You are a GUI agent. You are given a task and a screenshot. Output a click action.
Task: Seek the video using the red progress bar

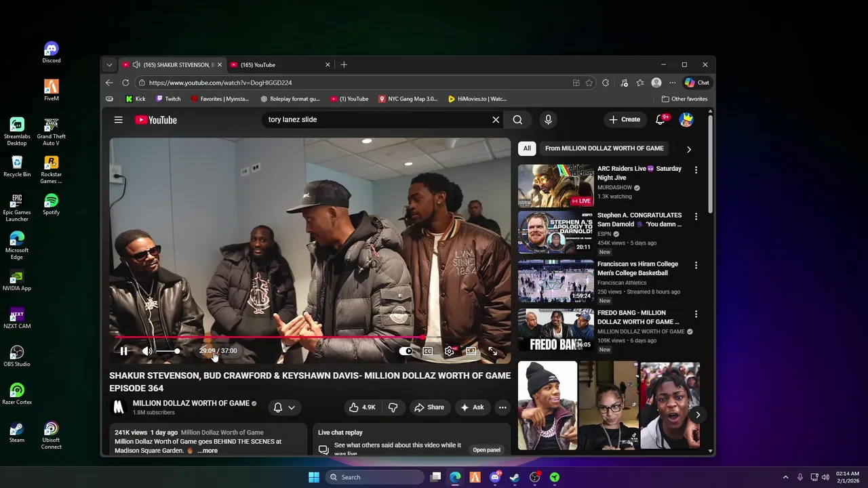tap(310, 337)
